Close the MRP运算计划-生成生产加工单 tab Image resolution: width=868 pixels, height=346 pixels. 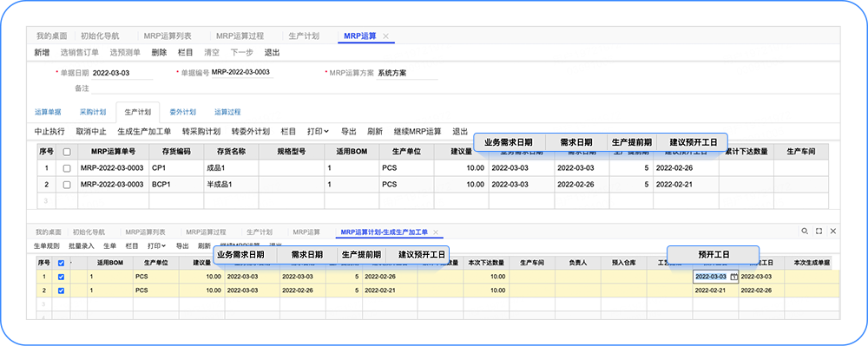(436, 232)
